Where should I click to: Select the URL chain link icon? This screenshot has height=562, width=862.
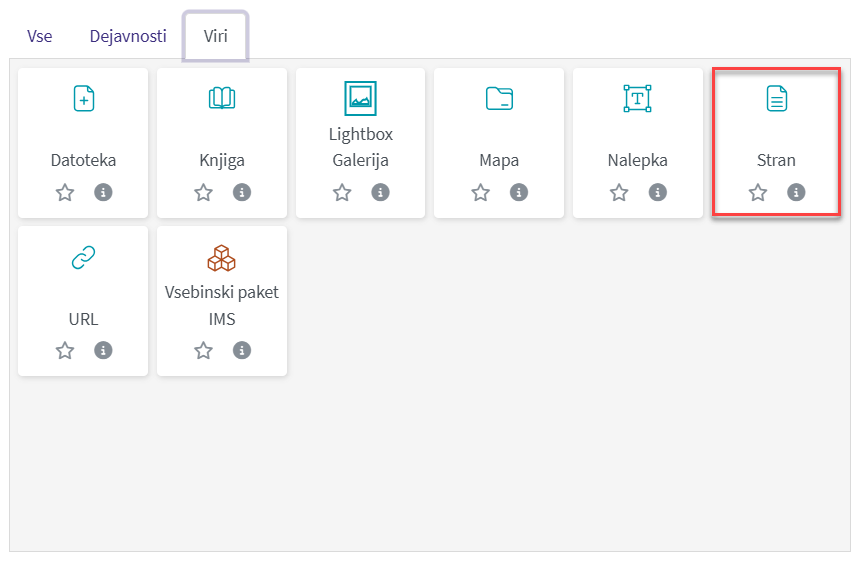coord(83,258)
